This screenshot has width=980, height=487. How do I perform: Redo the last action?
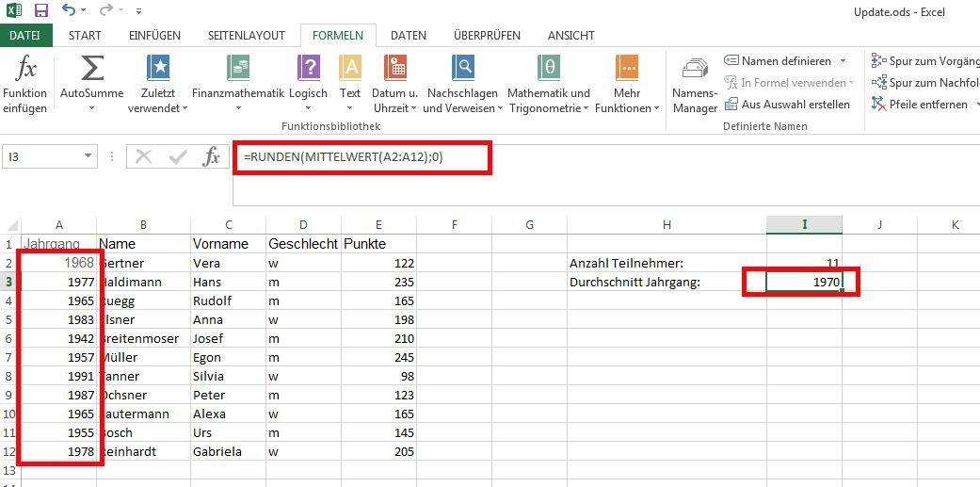106,10
